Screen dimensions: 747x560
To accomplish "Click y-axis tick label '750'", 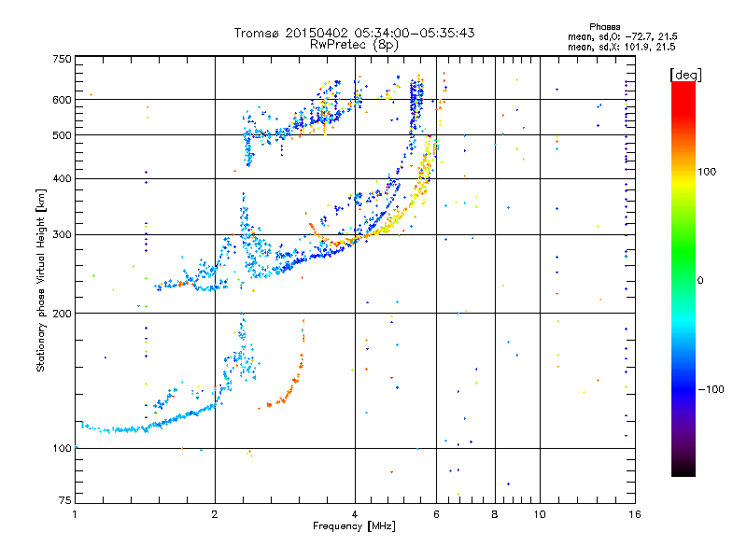I will [62, 59].
